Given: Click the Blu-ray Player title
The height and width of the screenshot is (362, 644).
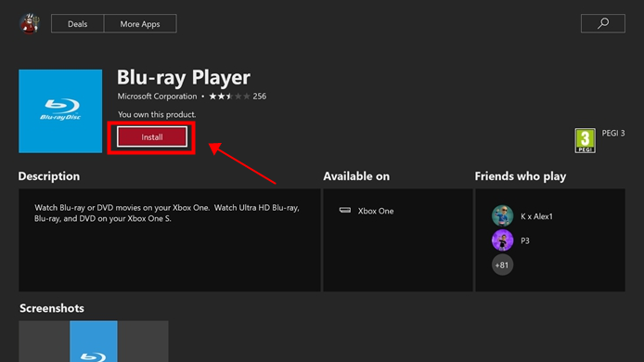Looking at the screenshot, I should coord(184,77).
